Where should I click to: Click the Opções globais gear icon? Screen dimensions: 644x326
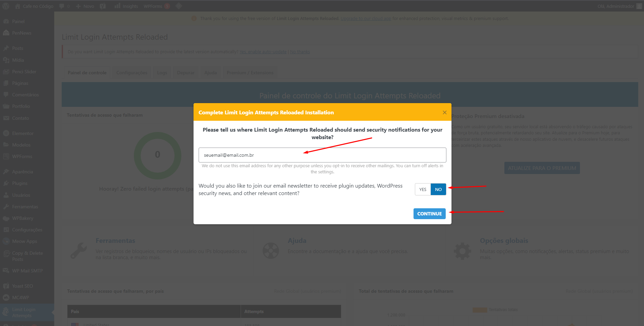pyautogui.click(x=462, y=251)
